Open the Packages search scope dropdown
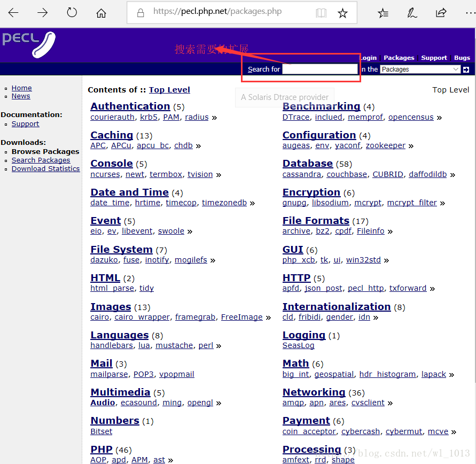Screen dimensions: 476x464 coord(420,69)
